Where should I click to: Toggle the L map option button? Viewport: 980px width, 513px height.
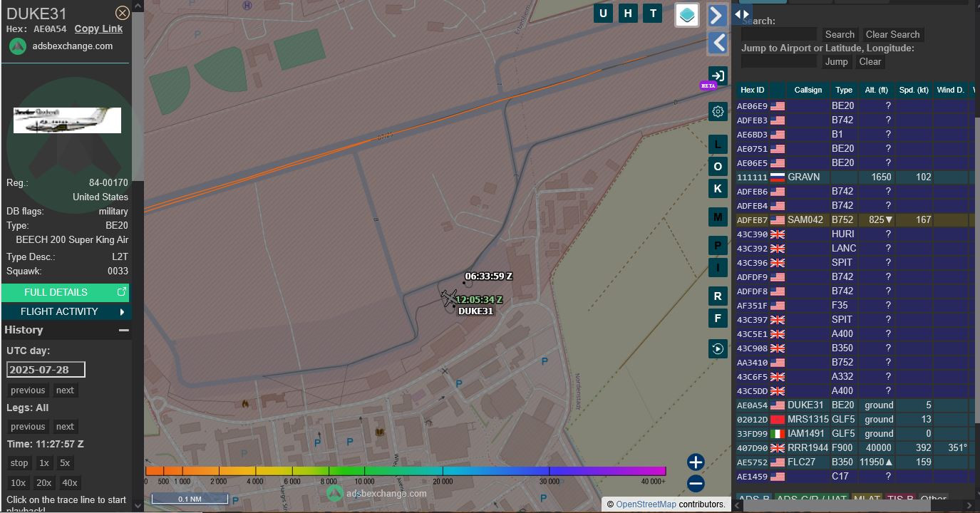point(718,144)
